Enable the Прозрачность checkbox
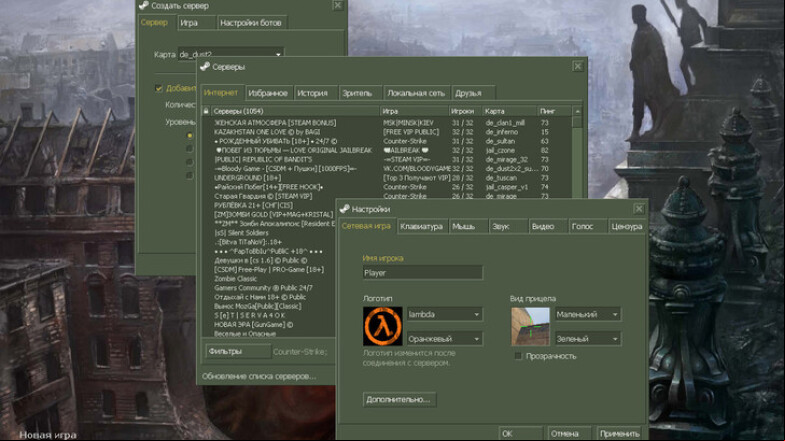Viewport: 785px width, 441px height. [518, 356]
